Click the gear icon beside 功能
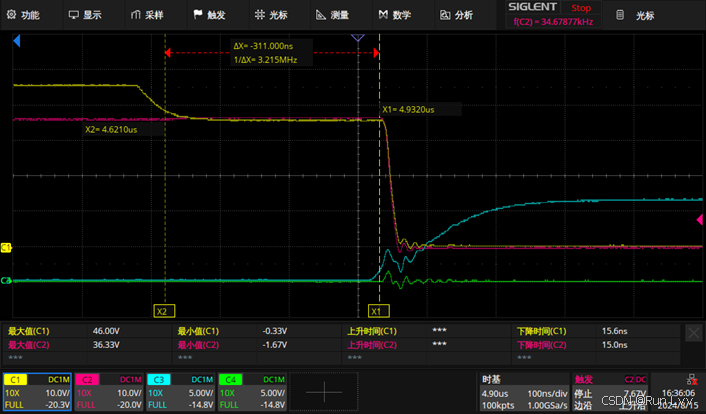 coord(11,15)
